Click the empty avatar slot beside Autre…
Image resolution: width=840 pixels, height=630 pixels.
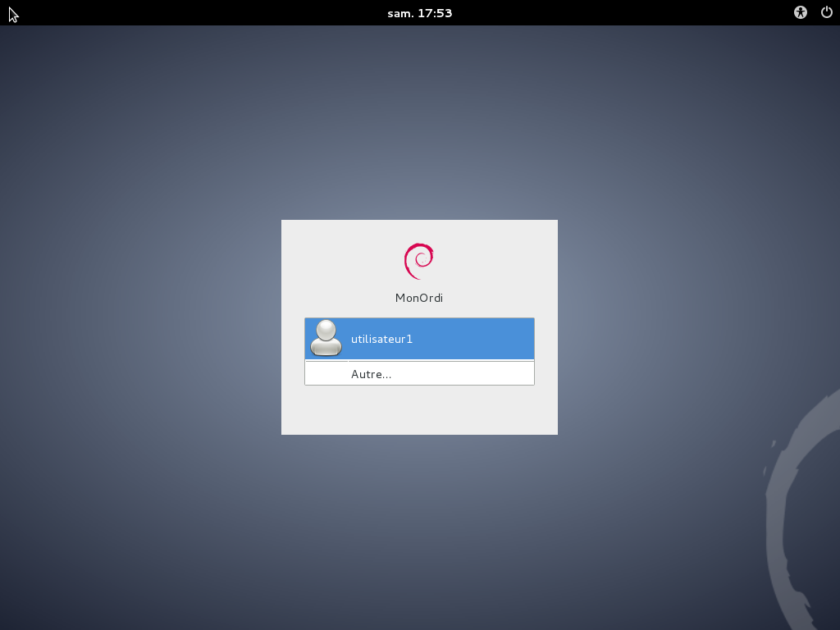326,374
